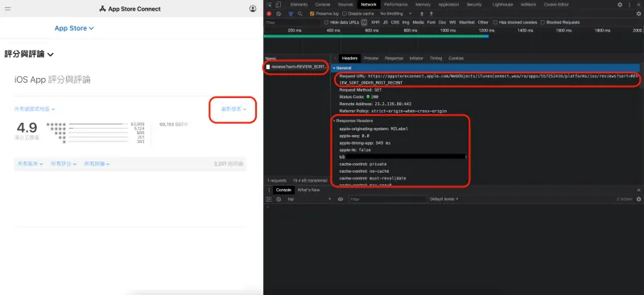Open the Default levels dropdown
The height and width of the screenshot is (295, 644).
click(444, 199)
